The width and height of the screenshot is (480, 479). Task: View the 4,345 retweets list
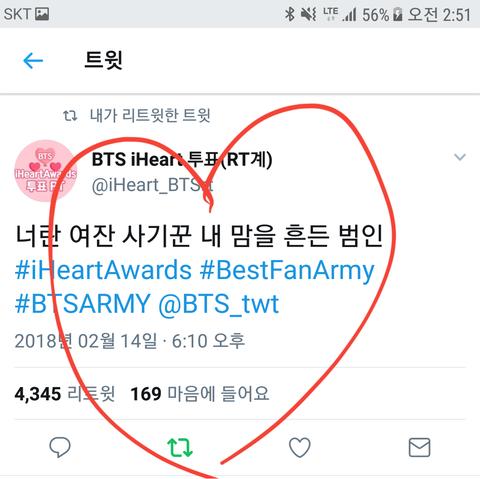coord(65,394)
